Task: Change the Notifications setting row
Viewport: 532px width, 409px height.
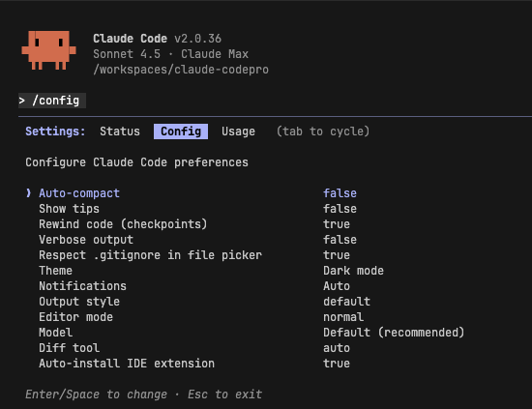Action: (x=194, y=286)
